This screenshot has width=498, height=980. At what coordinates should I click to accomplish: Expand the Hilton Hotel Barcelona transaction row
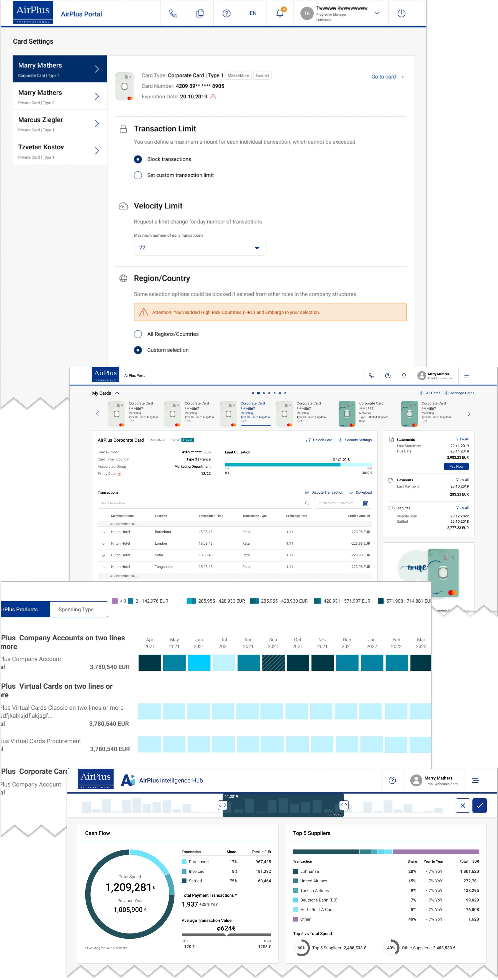tap(103, 532)
